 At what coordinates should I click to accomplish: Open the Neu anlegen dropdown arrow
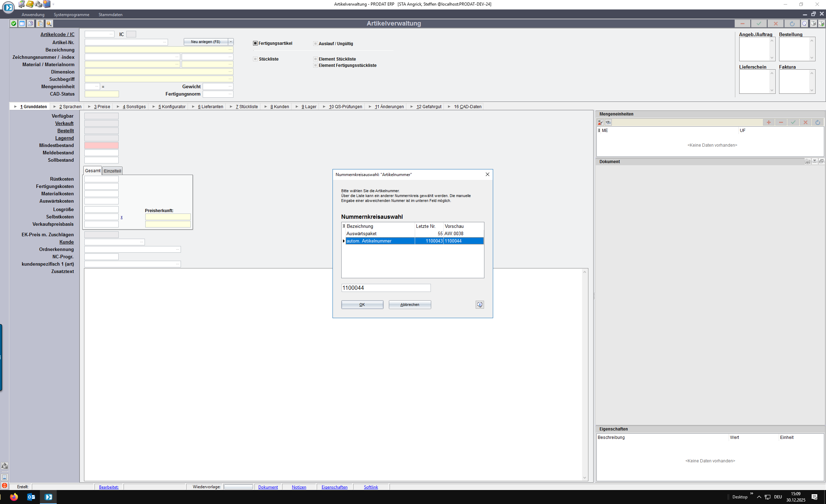click(231, 42)
